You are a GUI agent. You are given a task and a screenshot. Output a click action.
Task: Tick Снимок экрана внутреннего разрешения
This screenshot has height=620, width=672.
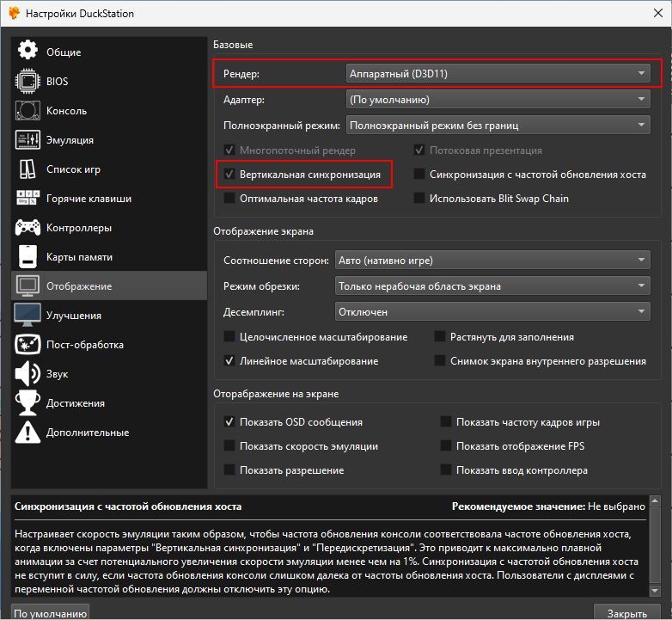(440, 360)
